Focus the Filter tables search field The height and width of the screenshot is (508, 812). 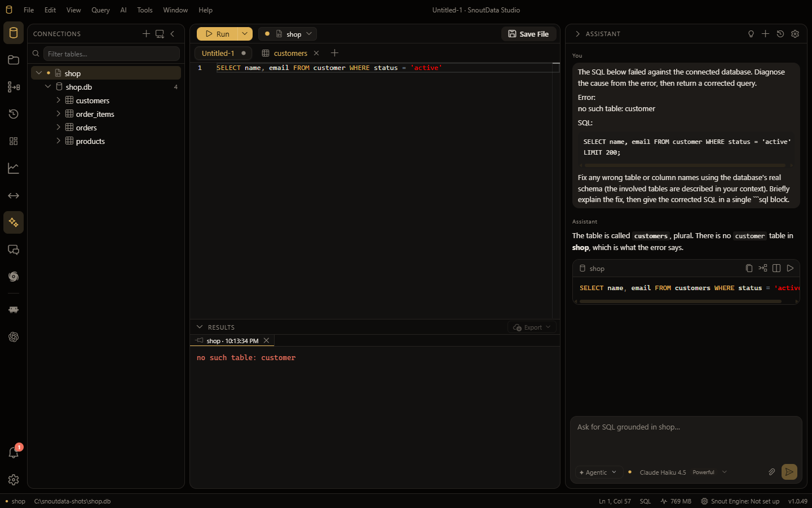point(112,54)
